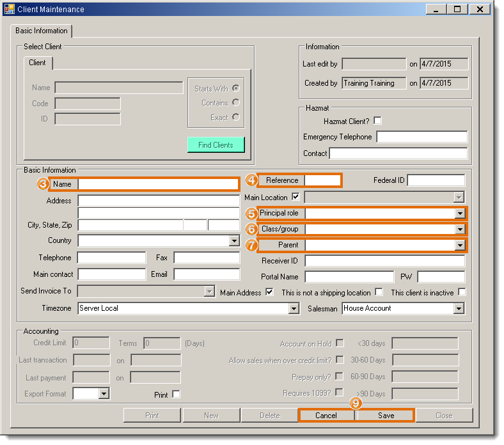Switch to the Basic Information tab
This screenshot has height=445, width=504.
pyautogui.click(x=42, y=31)
